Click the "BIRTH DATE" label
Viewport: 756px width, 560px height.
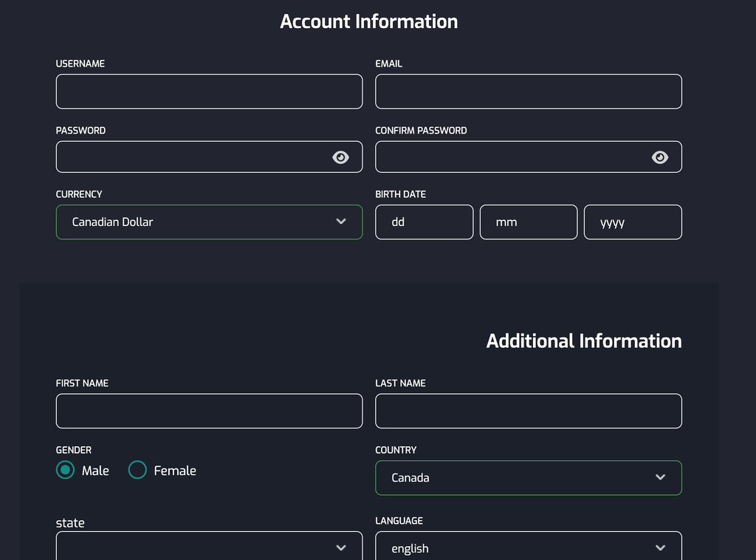pyautogui.click(x=400, y=194)
